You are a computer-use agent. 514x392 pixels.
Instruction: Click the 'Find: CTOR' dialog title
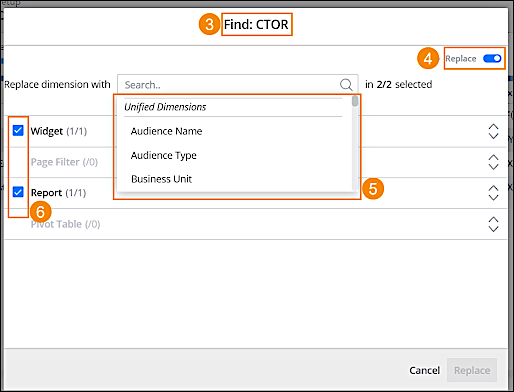(x=256, y=24)
